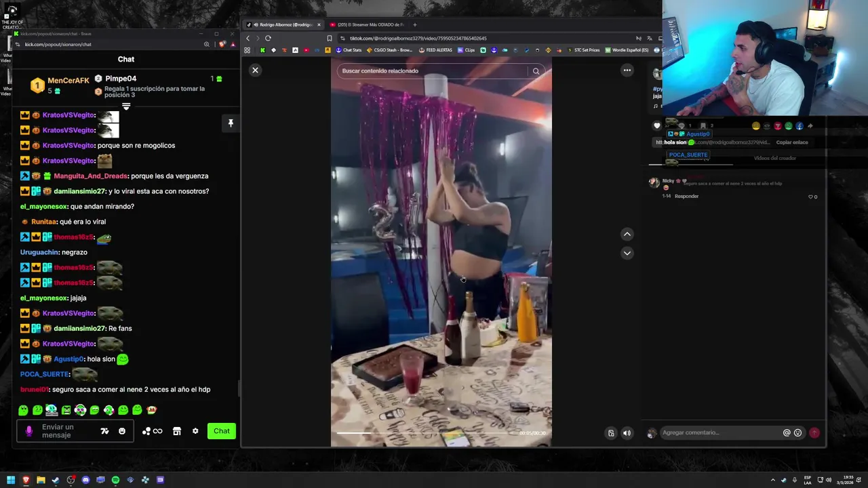The width and height of the screenshot is (868, 488).
Task: Bookmark this page via address bar icon
Action: pos(330,39)
